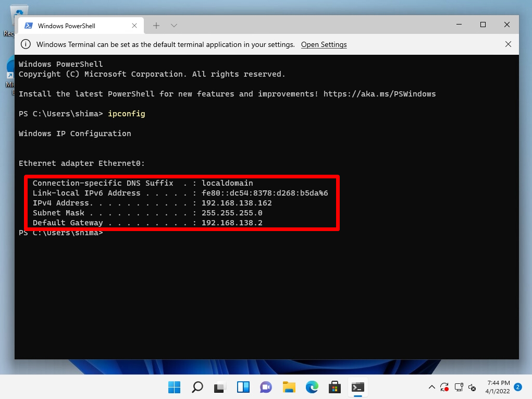This screenshot has height=399, width=532.
Task: Click the PowerShell icon in the tab
Action: point(29,26)
